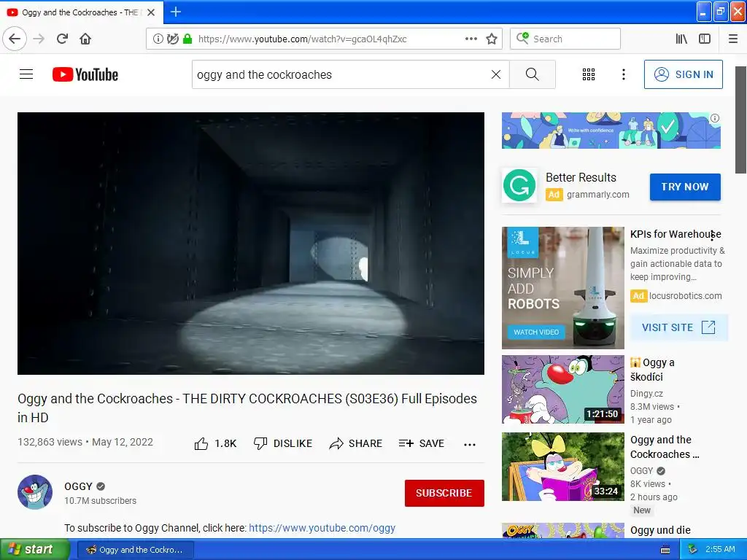Image resolution: width=747 pixels, height=560 pixels.
Task: Open the KPIs for Warehouse ad title
Action: click(676, 234)
